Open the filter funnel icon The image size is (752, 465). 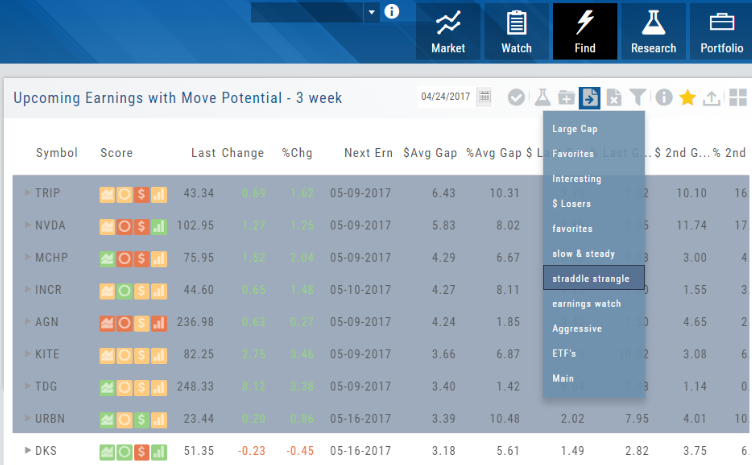(x=637, y=97)
